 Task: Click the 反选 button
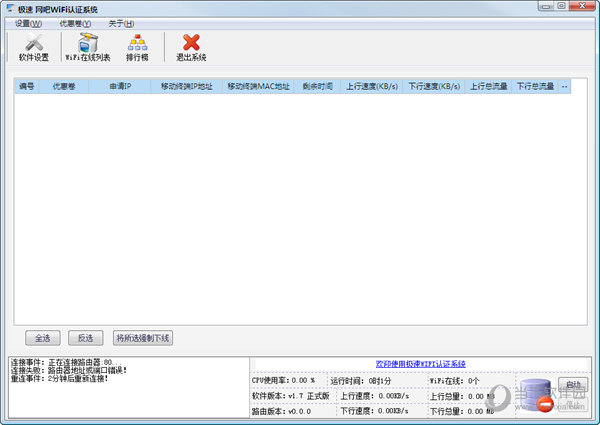point(85,338)
